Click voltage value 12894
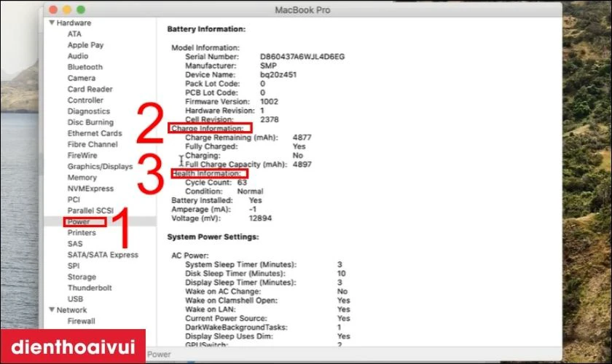Viewport: 612px width, 364px height. [x=260, y=218]
